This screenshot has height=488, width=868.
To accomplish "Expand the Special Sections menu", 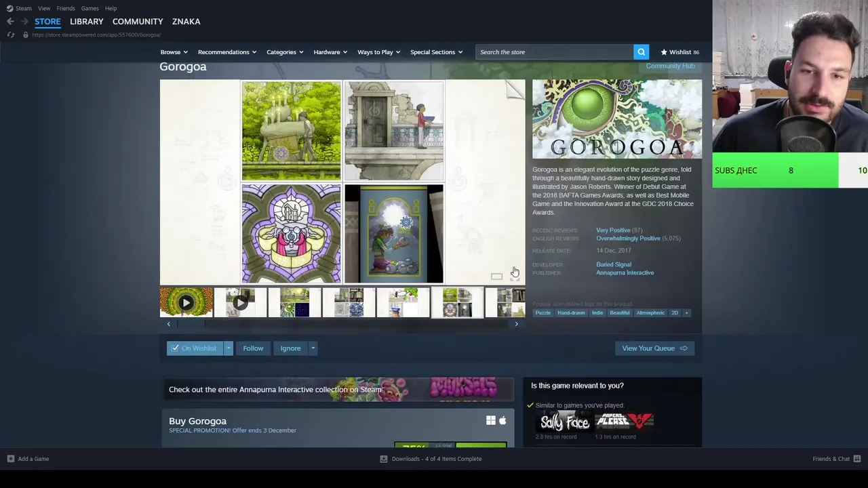I will [436, 52].
